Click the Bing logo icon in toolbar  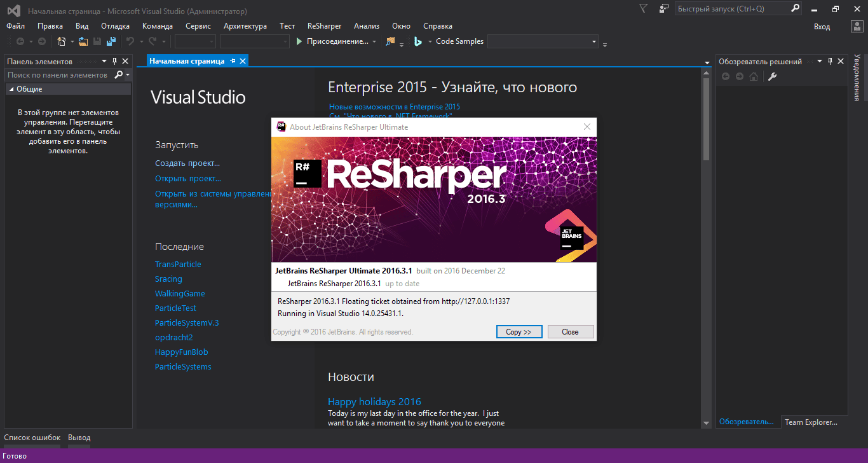tap(419, 41)
